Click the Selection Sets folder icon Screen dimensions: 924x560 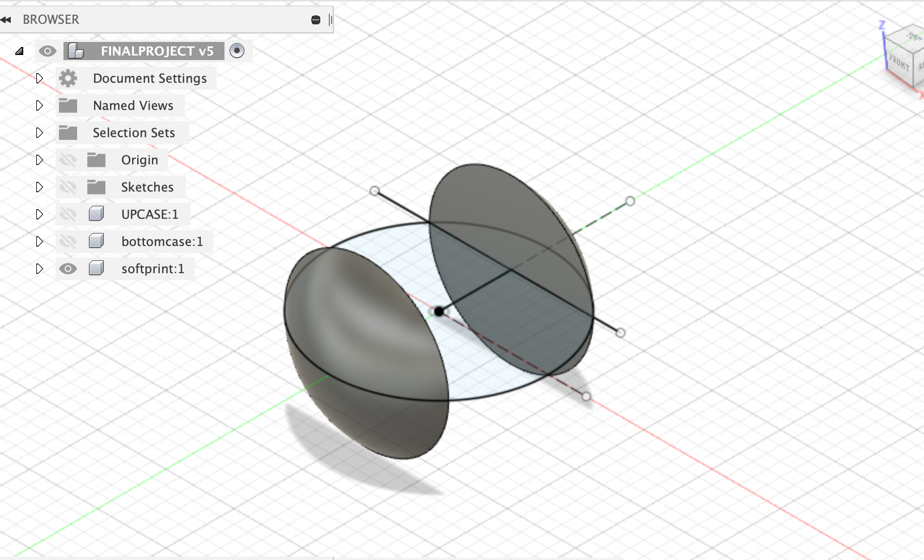coord(68,133)
